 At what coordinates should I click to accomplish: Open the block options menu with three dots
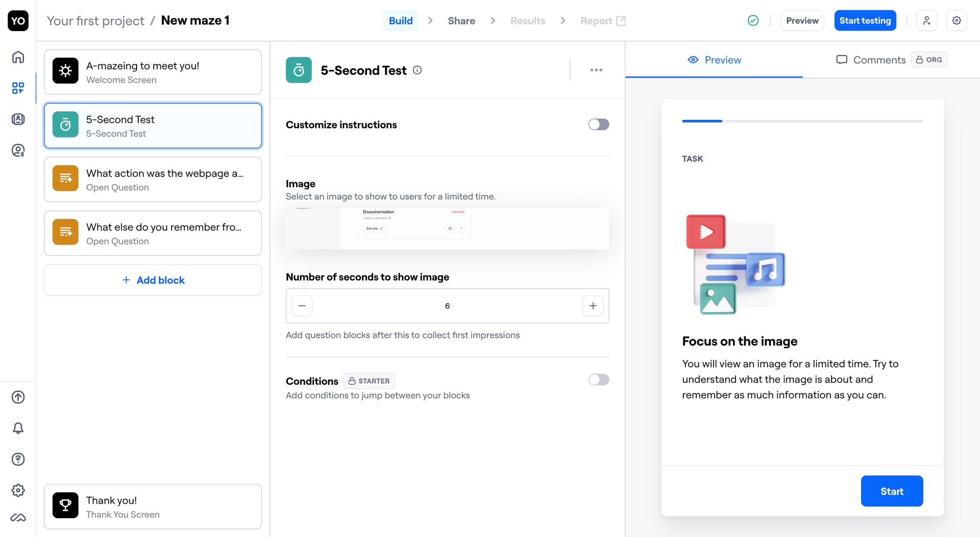(x=596, y=70)
